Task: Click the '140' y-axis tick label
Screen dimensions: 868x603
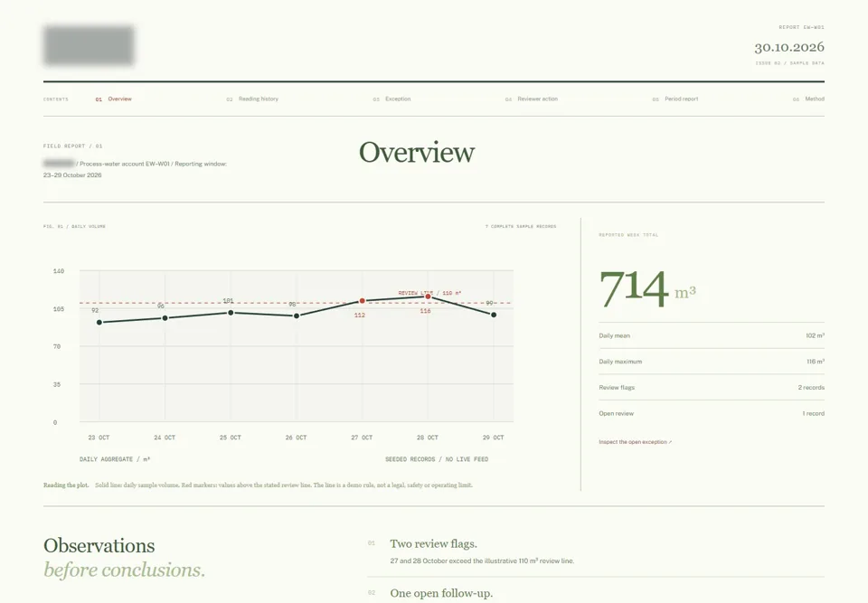Action: tap(59, 271)
